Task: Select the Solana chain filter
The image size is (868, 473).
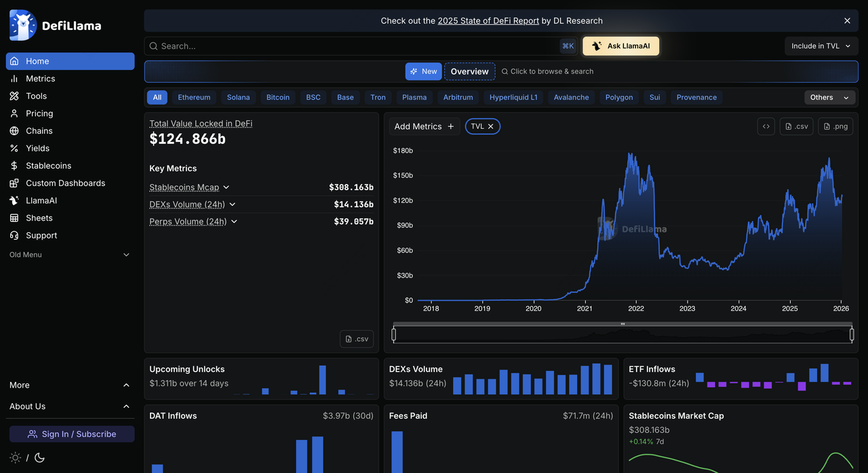Action: [x=238, y=98]
